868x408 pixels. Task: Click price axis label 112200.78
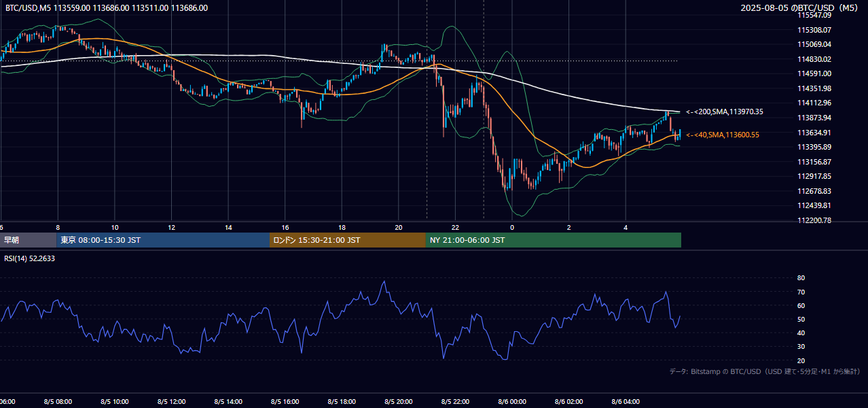click(x=814, y=220)
